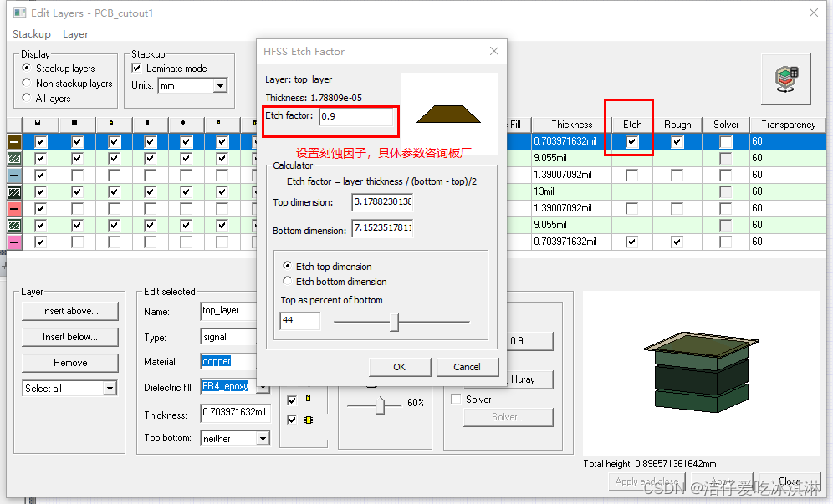Click the Transparency column header
The width and height of the screenshot is (833, 504).
tap(788, 125)
